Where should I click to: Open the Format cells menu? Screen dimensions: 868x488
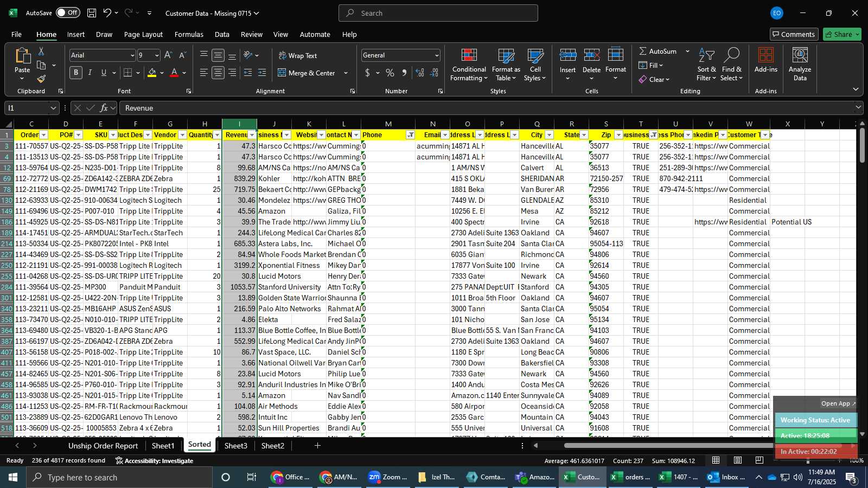(x=615, y=65)
